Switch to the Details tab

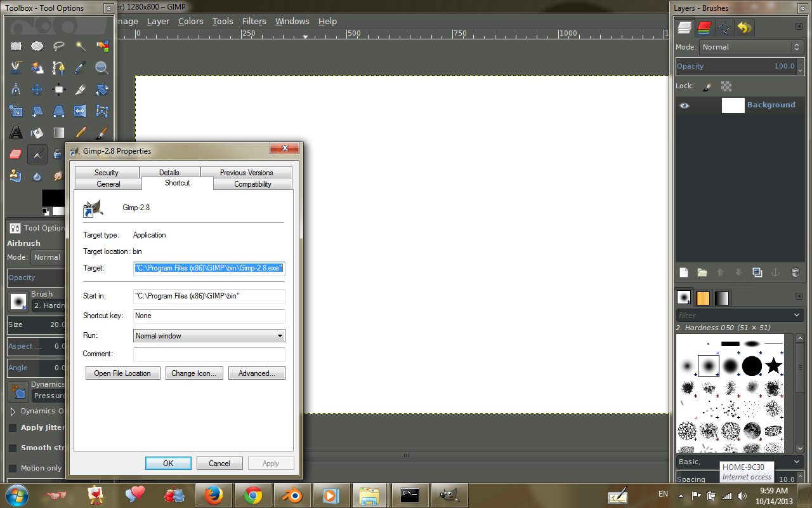pyautogui.click(x=169, y=172)
